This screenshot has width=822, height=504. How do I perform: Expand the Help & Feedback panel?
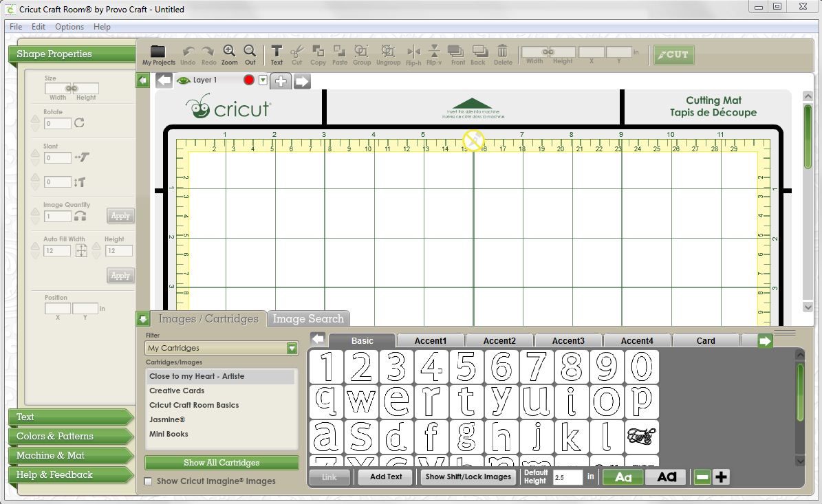[x=72, y=474]
